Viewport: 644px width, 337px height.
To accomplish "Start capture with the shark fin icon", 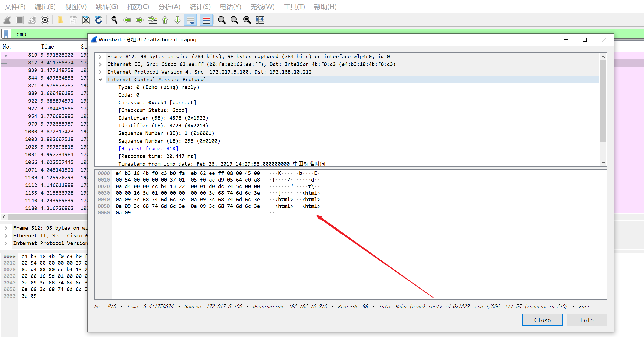I will click(7, 20).
